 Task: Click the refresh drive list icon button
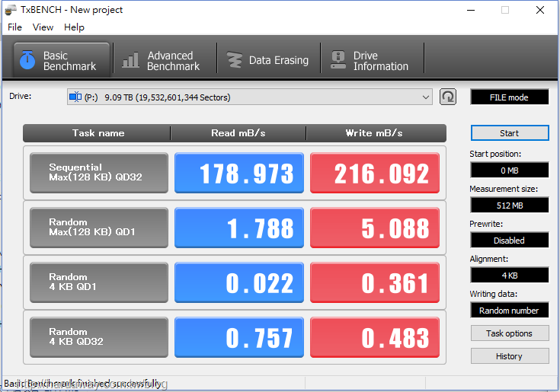[x=447, y=97]
